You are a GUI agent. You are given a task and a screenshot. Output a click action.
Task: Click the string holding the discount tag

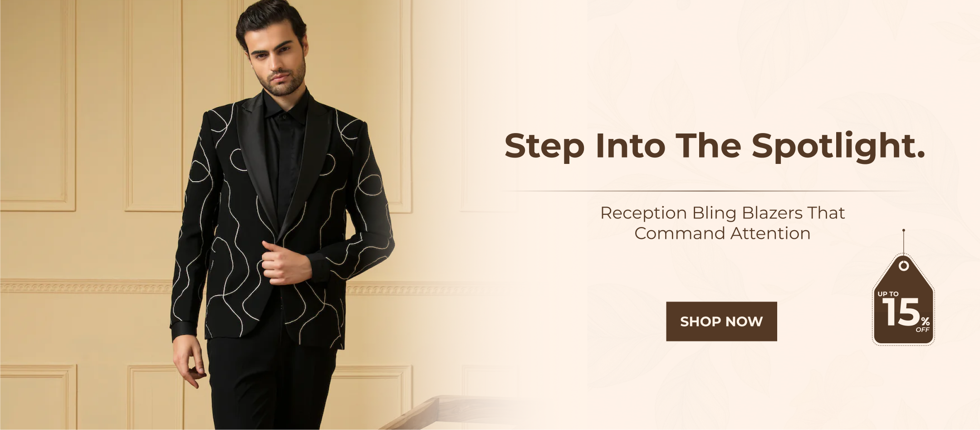click(904, 242)
